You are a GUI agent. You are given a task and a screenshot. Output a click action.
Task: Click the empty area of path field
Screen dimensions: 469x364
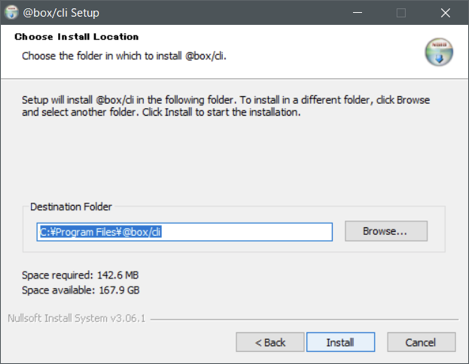[x=247, y=232]
